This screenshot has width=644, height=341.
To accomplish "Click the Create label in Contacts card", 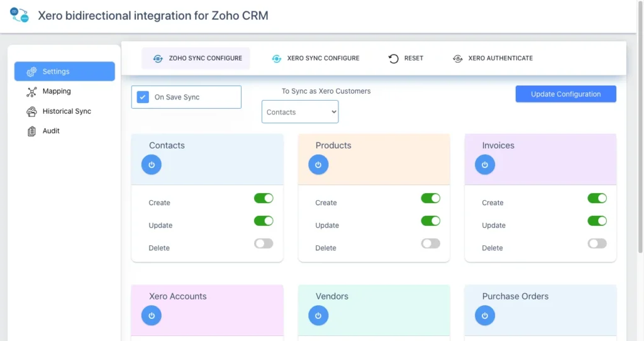I will point(159,203).
